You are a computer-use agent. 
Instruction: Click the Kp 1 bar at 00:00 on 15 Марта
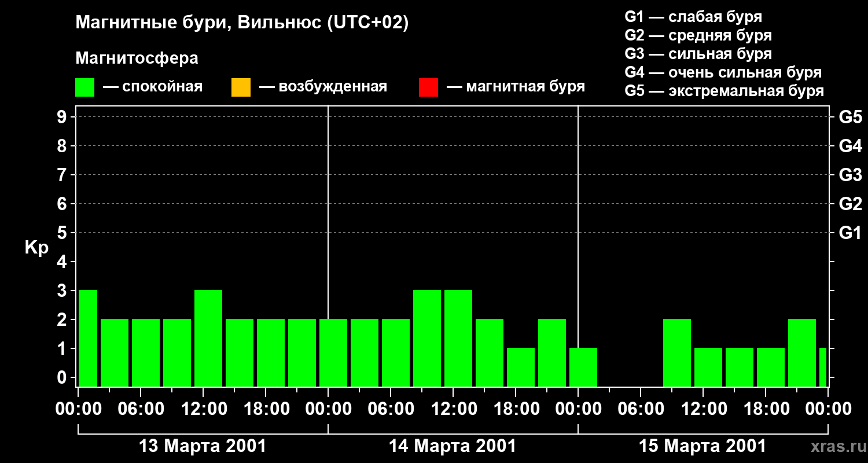[x=583, y=368]
